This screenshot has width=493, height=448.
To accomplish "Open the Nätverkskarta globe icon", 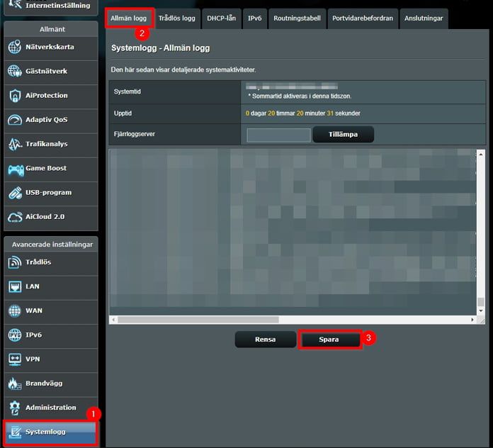I will coord(14,47).
